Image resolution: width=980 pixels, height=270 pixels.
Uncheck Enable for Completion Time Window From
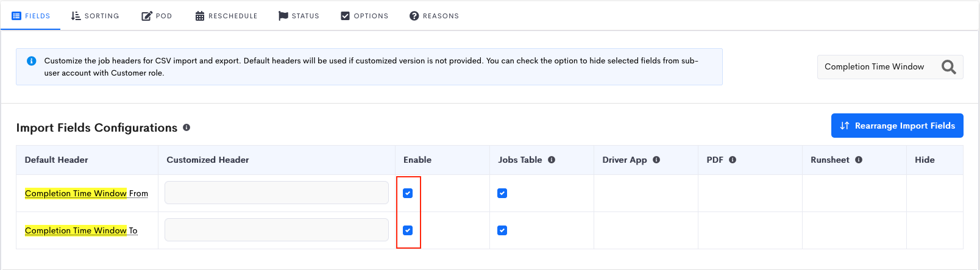(408, 193)
